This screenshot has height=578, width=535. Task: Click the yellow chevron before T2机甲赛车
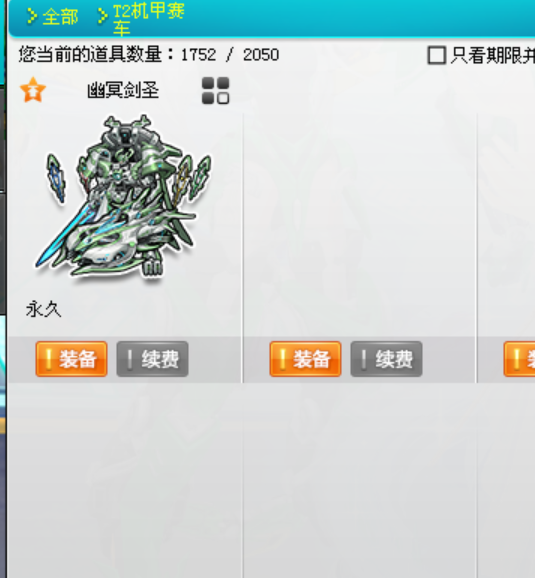102,17
